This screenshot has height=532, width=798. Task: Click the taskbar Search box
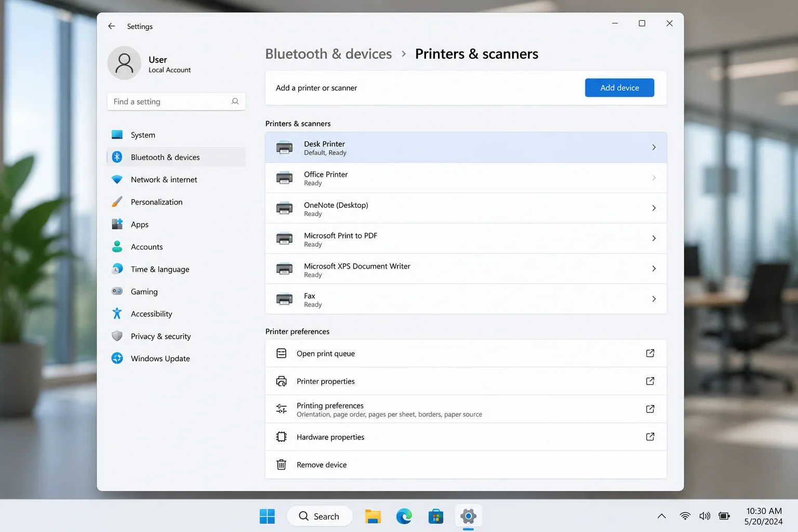click(x=320, y=516)
